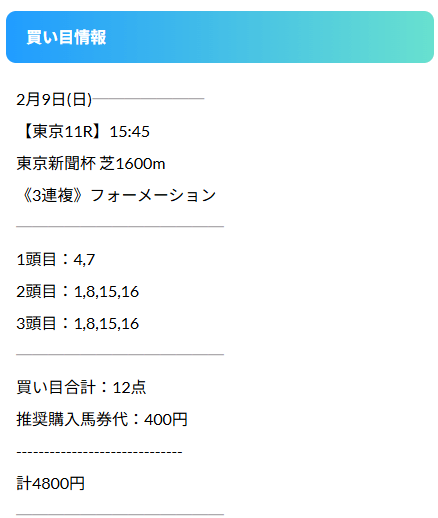Click the 12点 total bets value

point(129,387)
